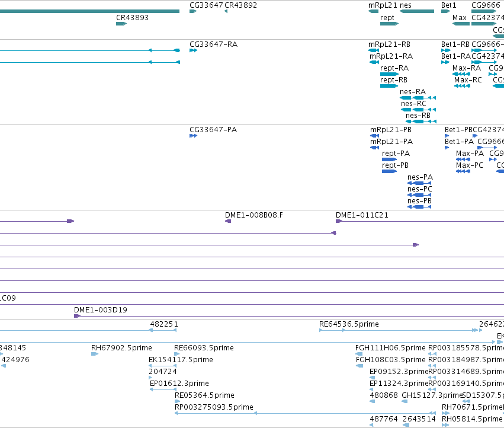Screen dimensions: 504x428
Task: Click the nes-RA transcript label
Action: point(413,92)
